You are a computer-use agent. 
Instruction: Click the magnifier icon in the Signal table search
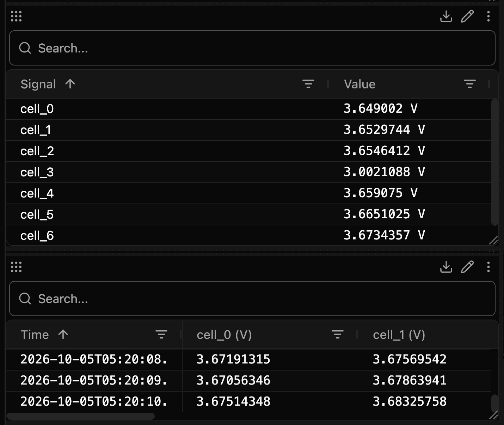coord(25,48)
